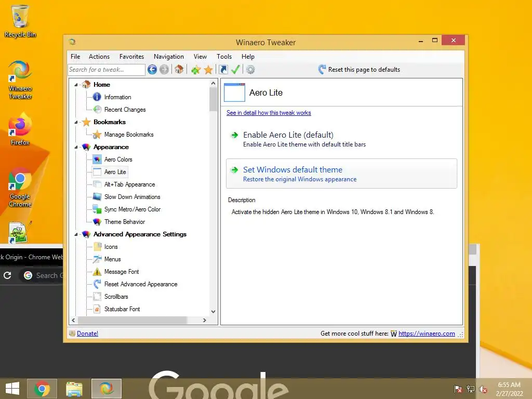Select Aero Lite in the tree
Screen dimensions: 532x399
coord(115,172)
